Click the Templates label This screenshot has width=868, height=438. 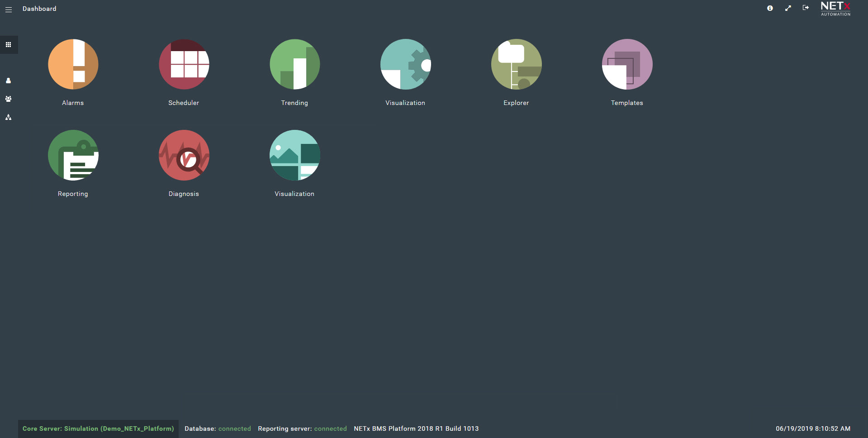point(627,103)
